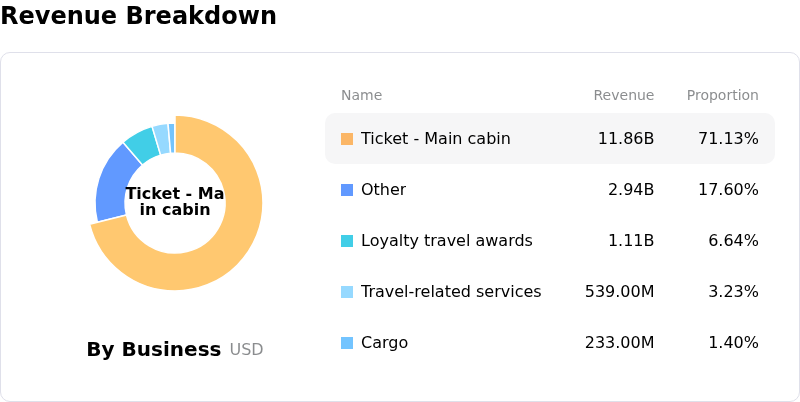Viewport: 800px width, 402px height.
Task: Click the 17.60% proportion value
Action: point(728,190)
